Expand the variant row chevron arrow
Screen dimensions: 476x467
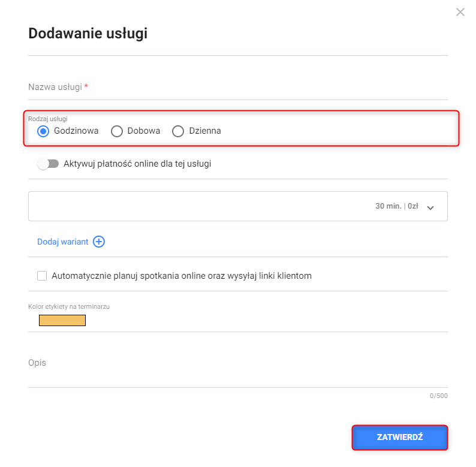coord(430,207)
